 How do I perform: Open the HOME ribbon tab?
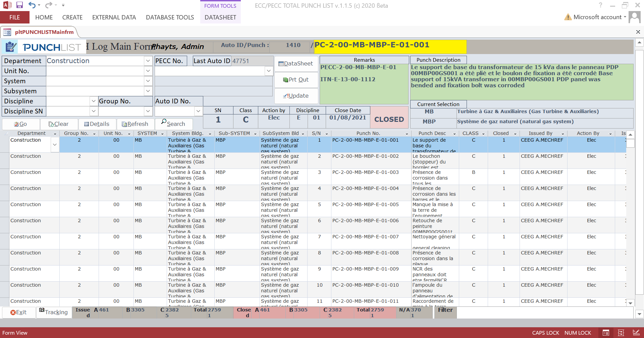(44, 17)
